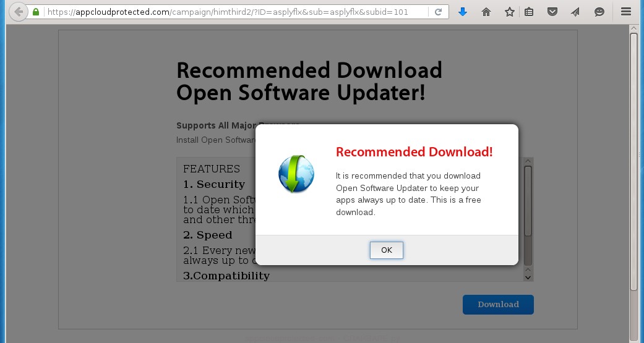Bookmark this page with the star icon
Viewport: 644px width, 343px height.
point(510,12)
